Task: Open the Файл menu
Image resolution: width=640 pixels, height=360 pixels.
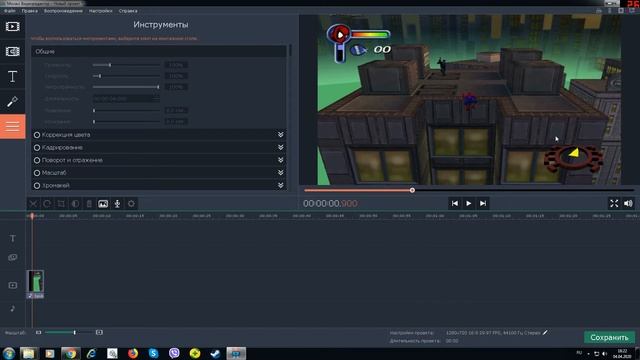Action: click(9, 11)
